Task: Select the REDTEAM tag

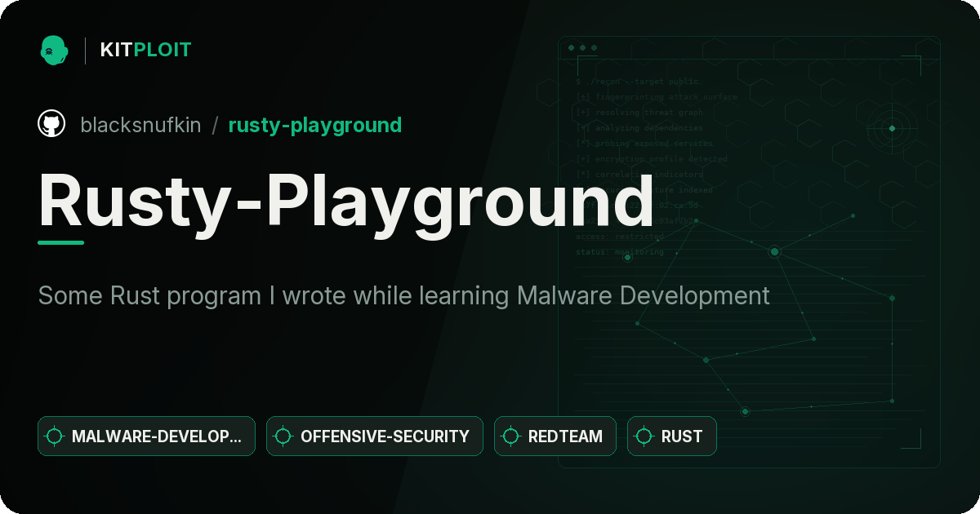Action: tap(555, 436)
